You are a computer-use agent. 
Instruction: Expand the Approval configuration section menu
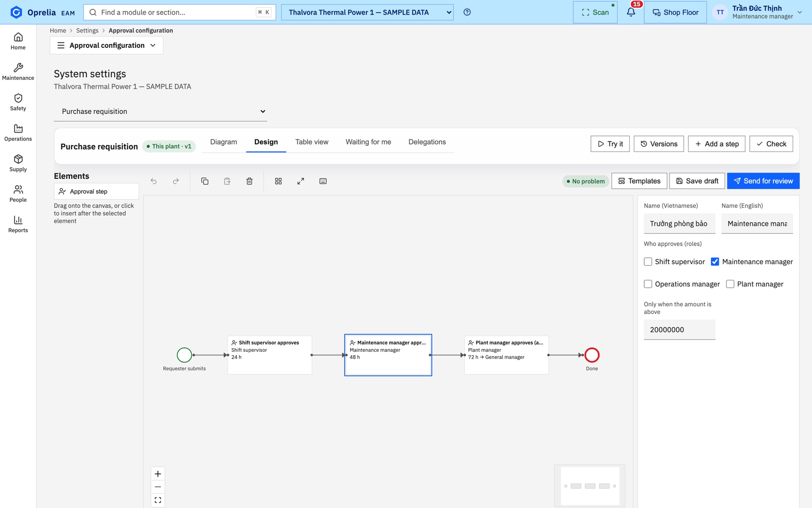(106, 45)
